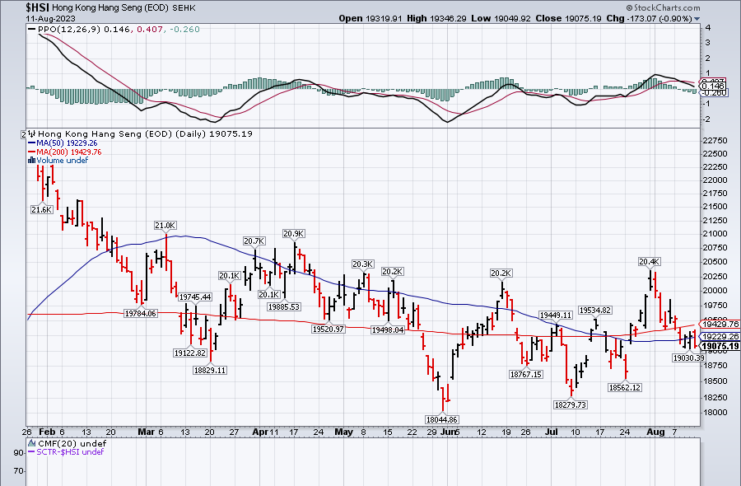
Task: Click the PPO(12,26,9) indicator legend
Action: (65, 31)
